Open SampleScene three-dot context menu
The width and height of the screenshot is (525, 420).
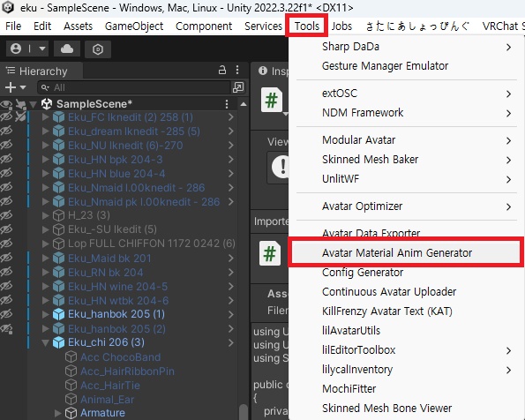coord(227,104)
